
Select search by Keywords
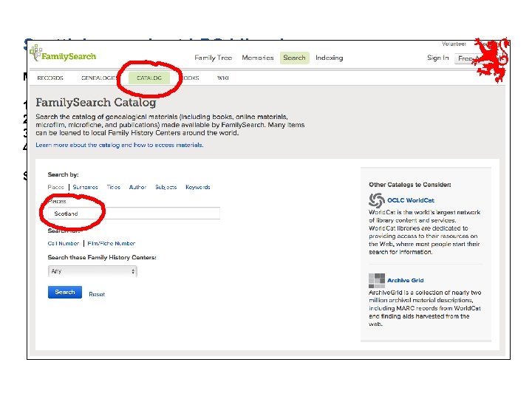tap(198, 187)
